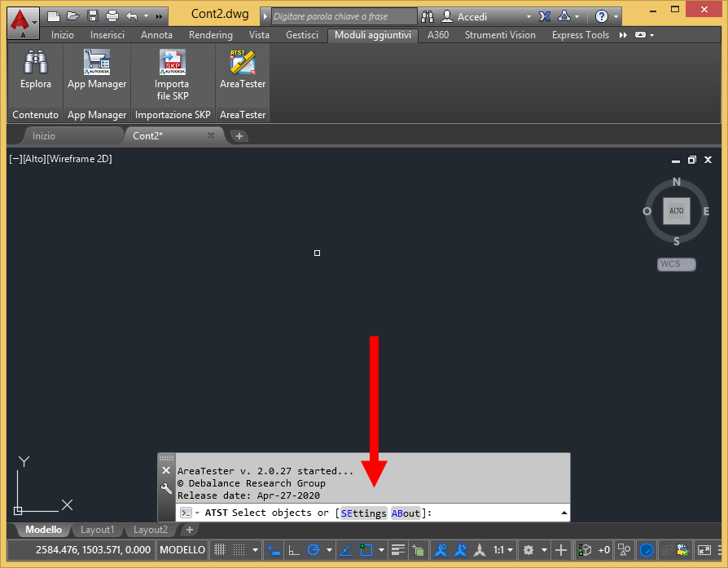This screenshot has width=728, height=568.
Task: Toggle polar tracking in status bar
Action: (314, 550)
